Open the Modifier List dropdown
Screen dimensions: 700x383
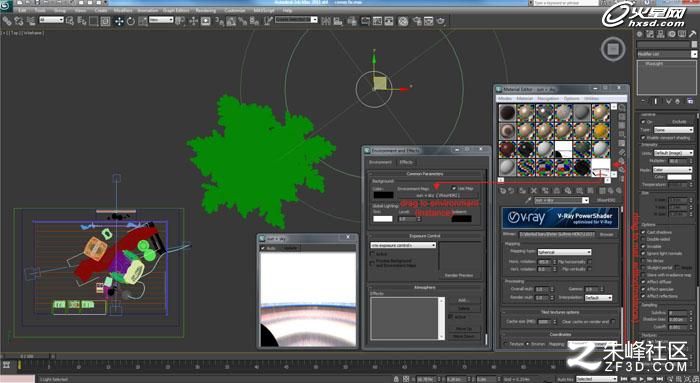(x=667, y=54)
